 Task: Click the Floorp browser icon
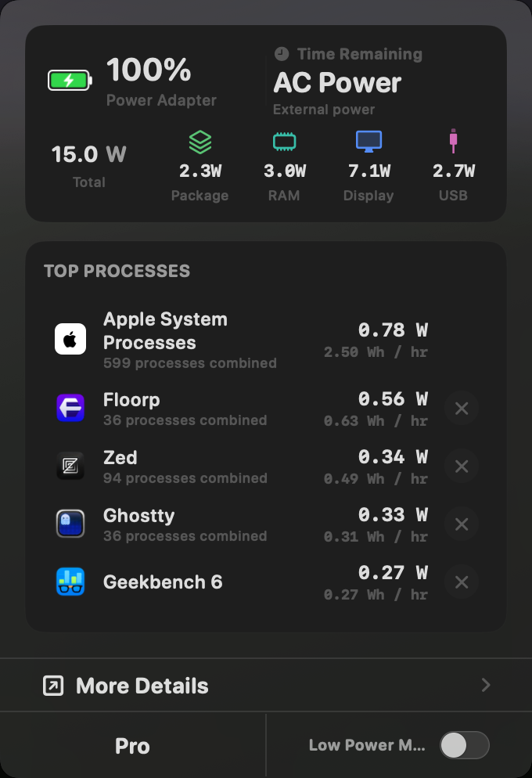tap(70, 408)
